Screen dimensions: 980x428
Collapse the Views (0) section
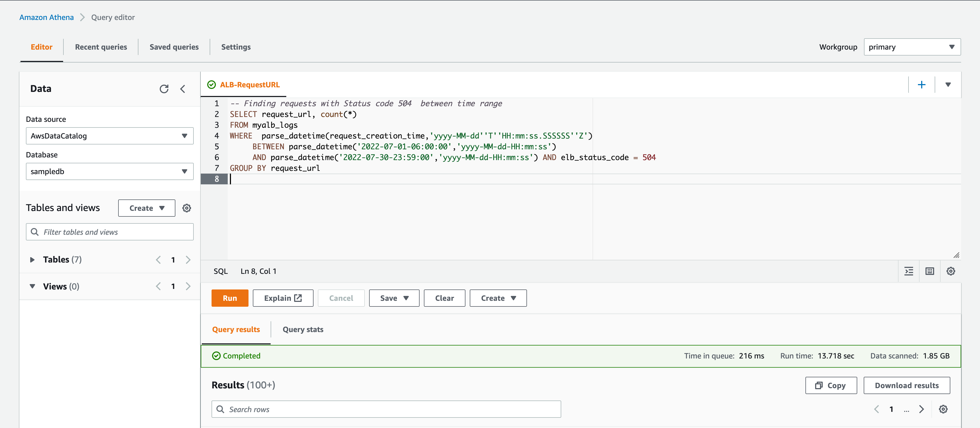coord(32,286)
